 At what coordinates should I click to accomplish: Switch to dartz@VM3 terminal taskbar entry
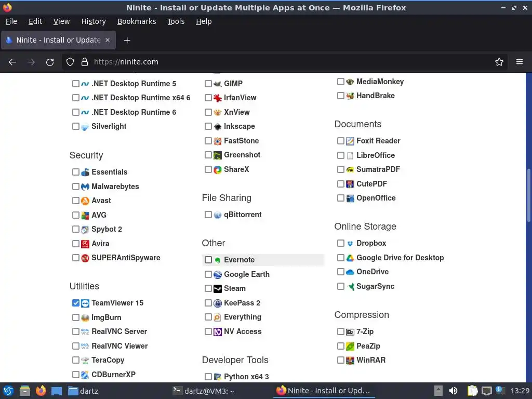(x=204, y=391)
